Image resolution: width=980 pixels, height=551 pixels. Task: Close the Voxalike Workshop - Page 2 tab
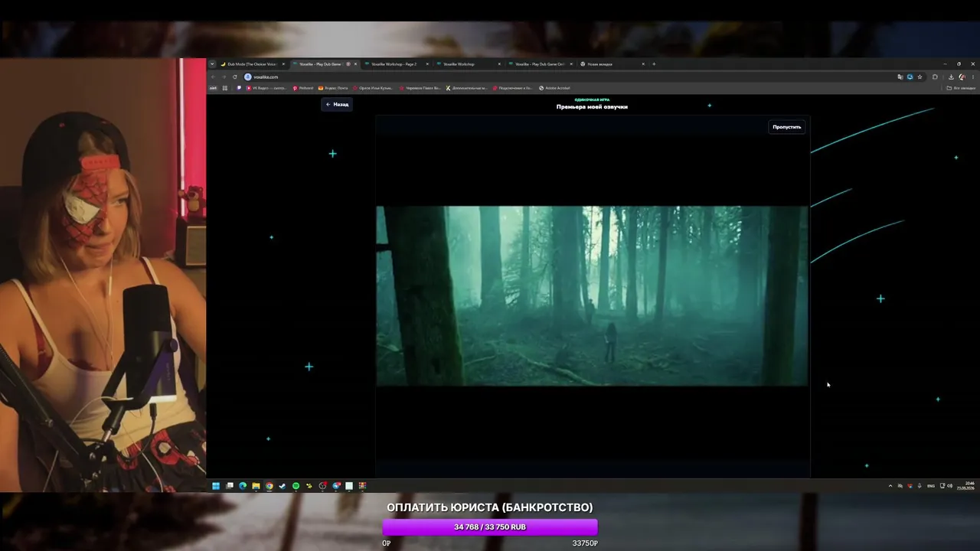[x=427, y=64]
